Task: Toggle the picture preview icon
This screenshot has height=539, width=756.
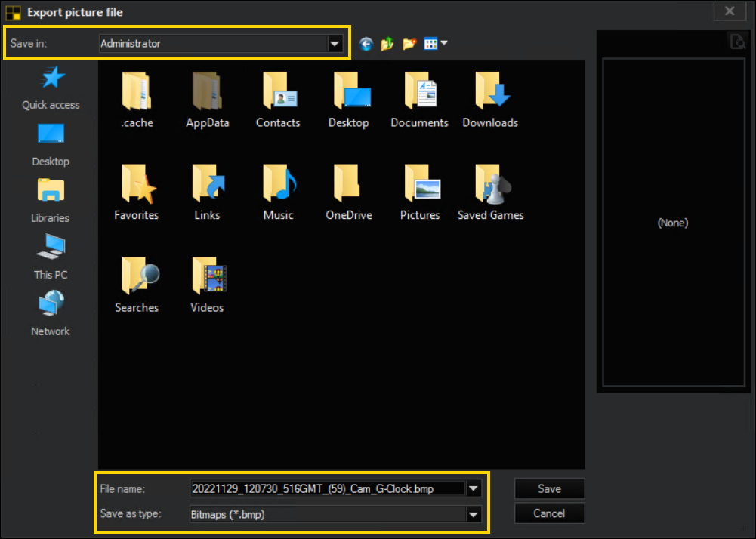Action: [738, 41]
